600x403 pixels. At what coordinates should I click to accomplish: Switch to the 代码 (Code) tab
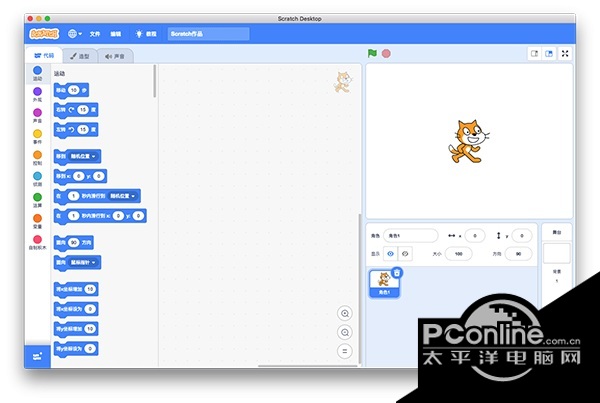44,55
